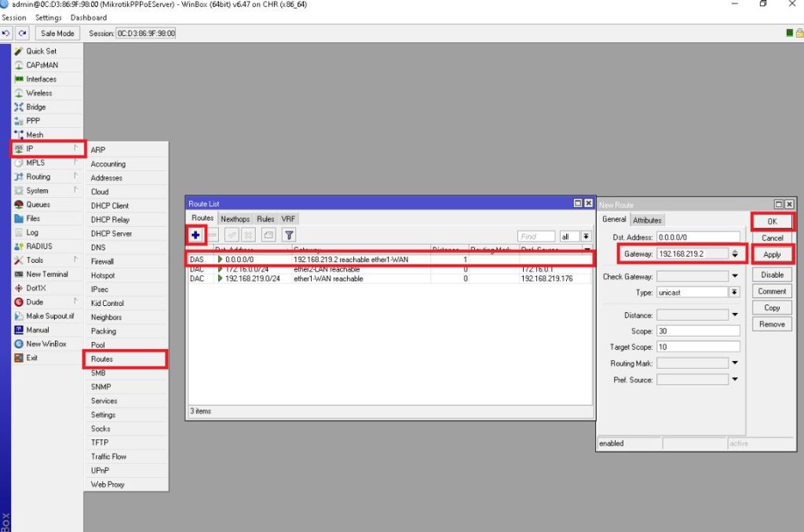The height and width of the screenshot is (532, 804).
Task: Open the Type unicast dropdown
Action: coord(735,292)
